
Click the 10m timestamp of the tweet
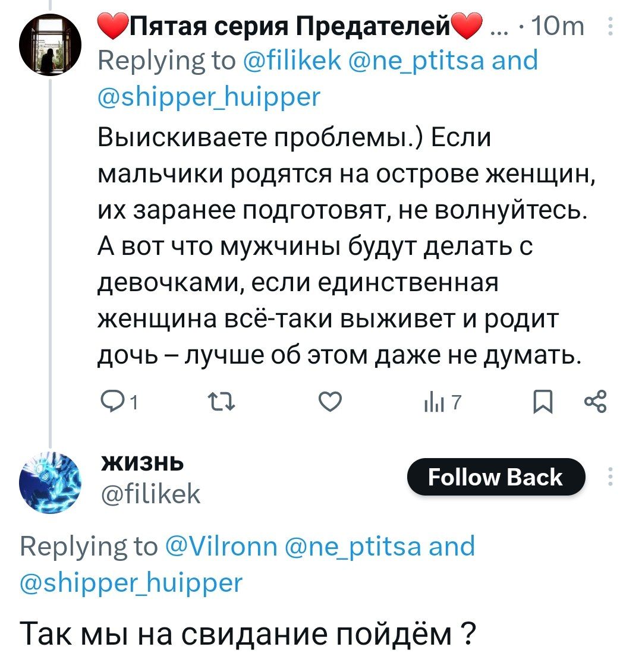tap(558, 27)
